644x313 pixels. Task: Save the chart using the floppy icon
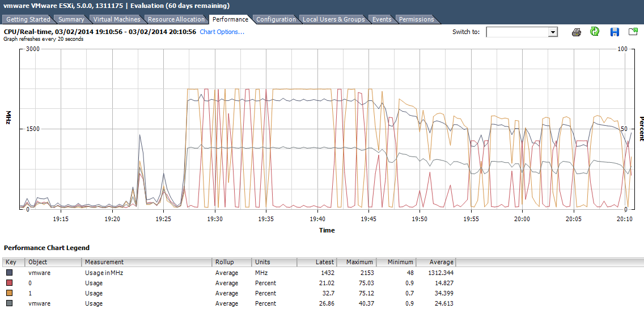click(615, 32)
